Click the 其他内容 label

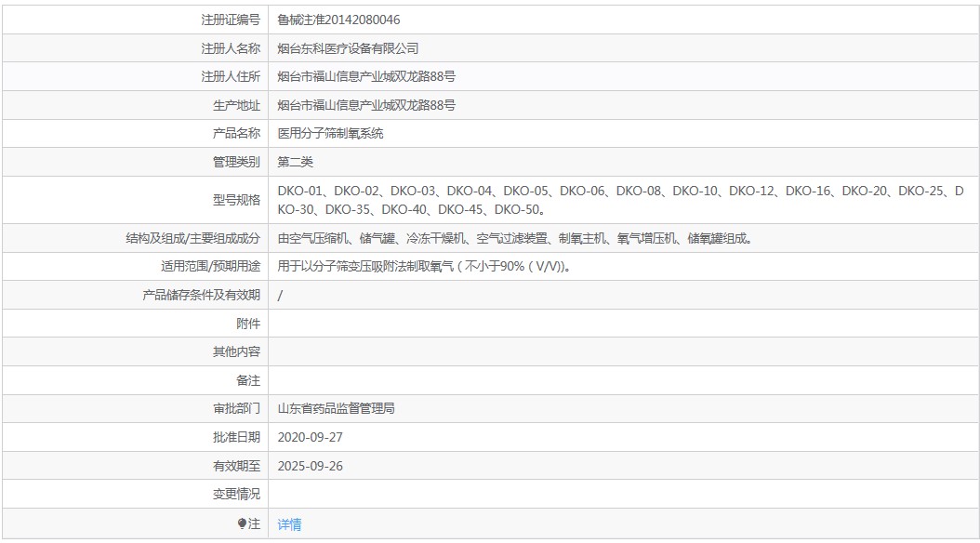click(x=236, y=351)
